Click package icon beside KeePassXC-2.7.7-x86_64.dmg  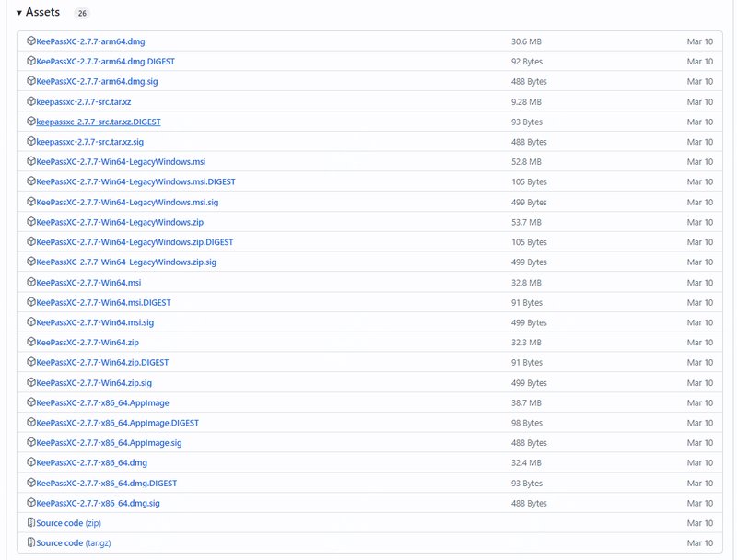31,462
